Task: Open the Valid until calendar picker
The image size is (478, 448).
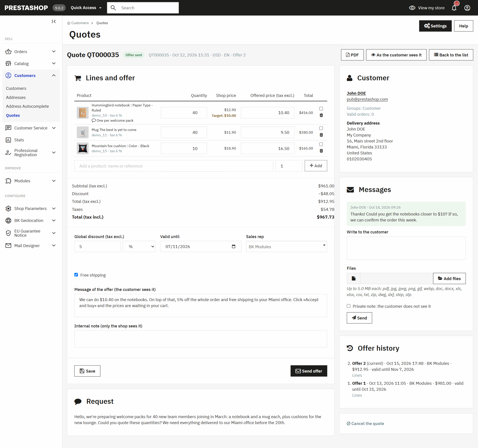Action: (x=233, y=246)
